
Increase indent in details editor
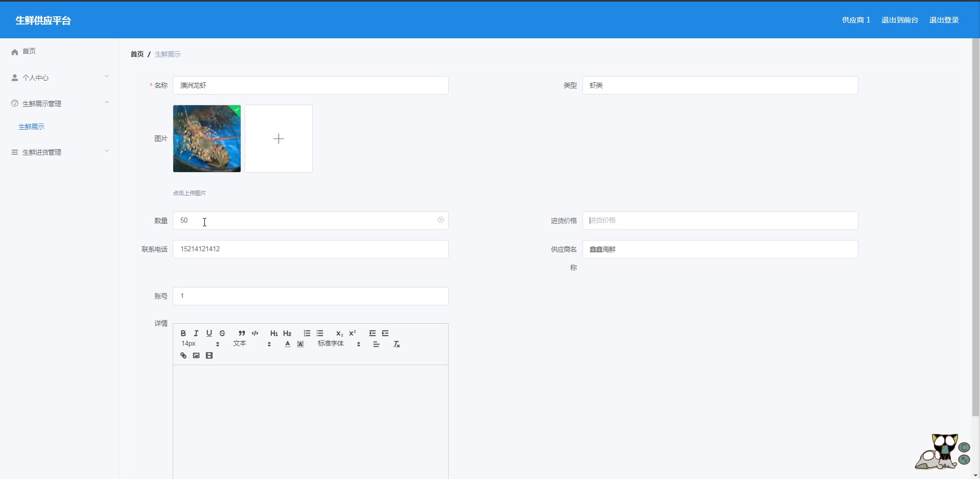coord(385,333)
